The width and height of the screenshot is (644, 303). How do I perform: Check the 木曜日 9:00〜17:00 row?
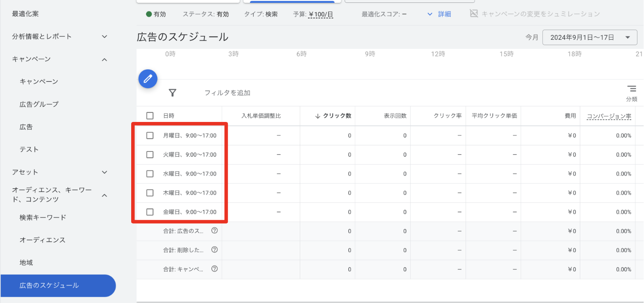pyautogui.click(x=150, y=193)
